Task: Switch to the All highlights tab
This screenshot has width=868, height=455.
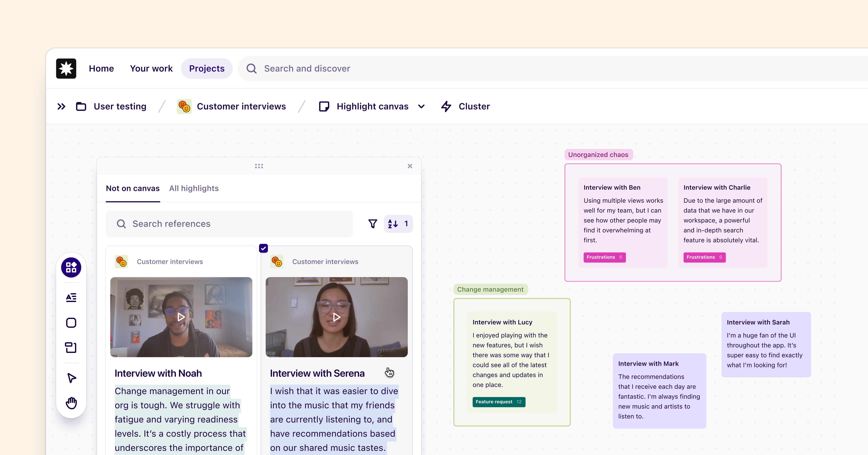Action: coord(194,188)
